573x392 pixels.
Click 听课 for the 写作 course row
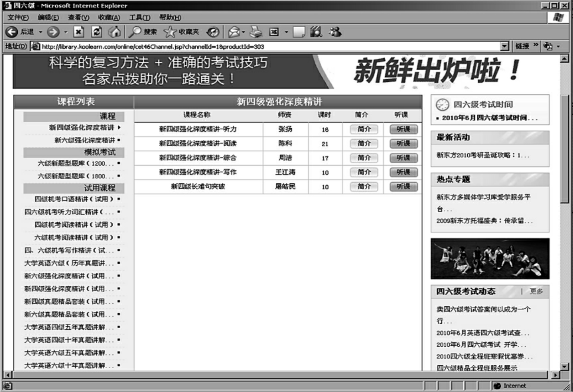tap(404, 172)
